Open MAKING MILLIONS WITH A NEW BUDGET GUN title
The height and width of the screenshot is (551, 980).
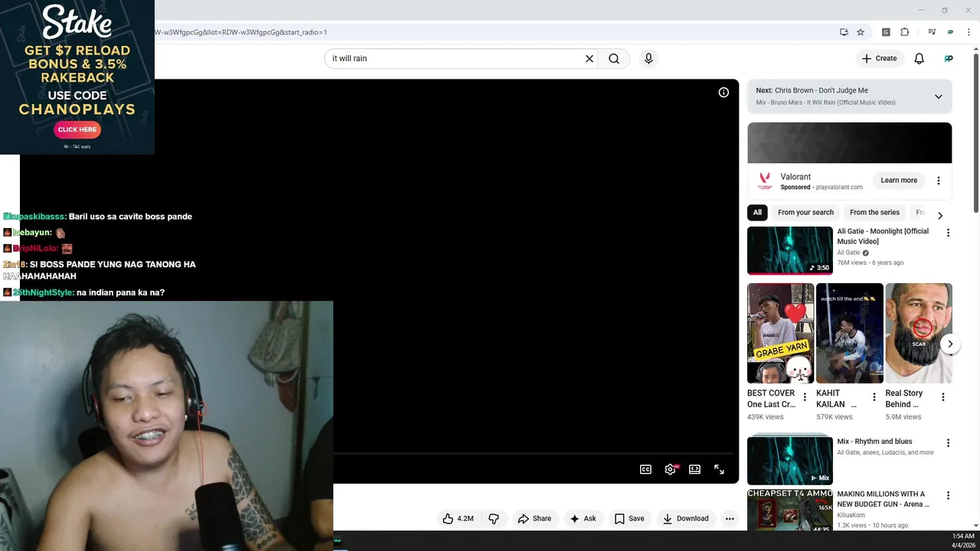click(883, 499)
